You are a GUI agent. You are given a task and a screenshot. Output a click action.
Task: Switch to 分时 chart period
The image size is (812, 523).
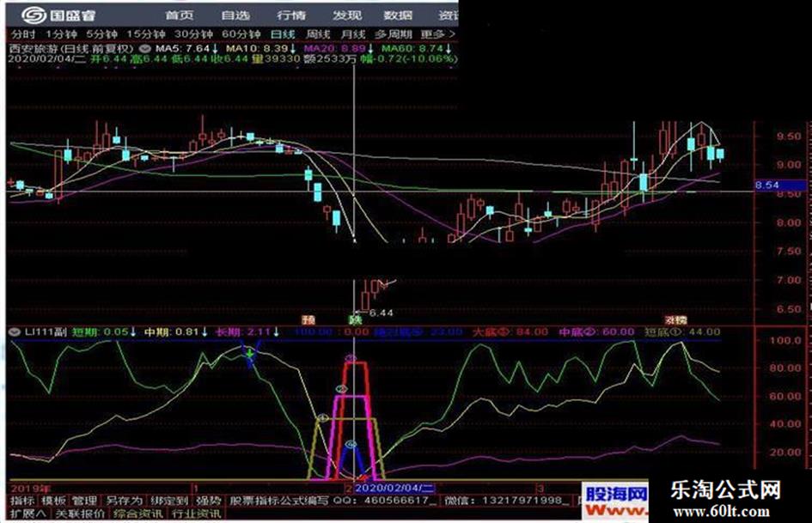(23, 34)
